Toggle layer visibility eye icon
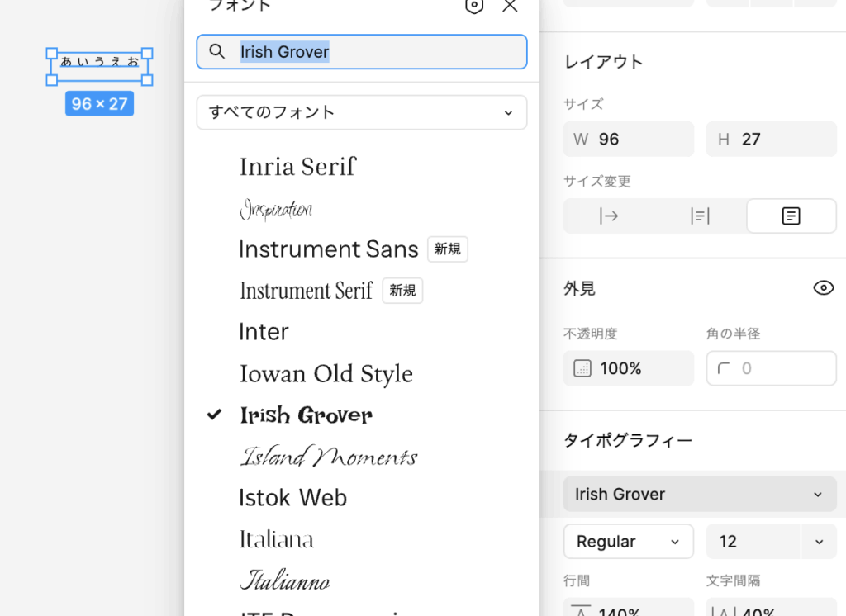The height and width of the screenshot is (616, 846). [823, 288]
